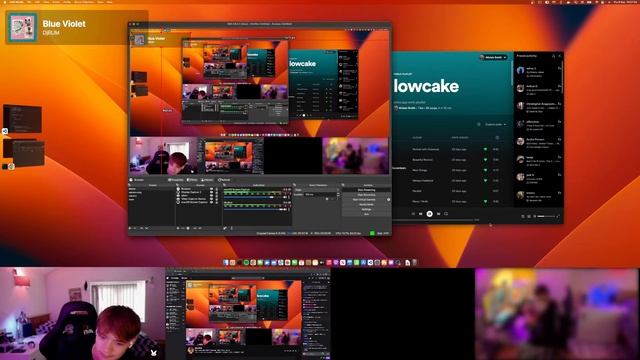Viewport: 640px width, 360px height.
Task: Toggle lock on Browser source
Action: (217, 189)
